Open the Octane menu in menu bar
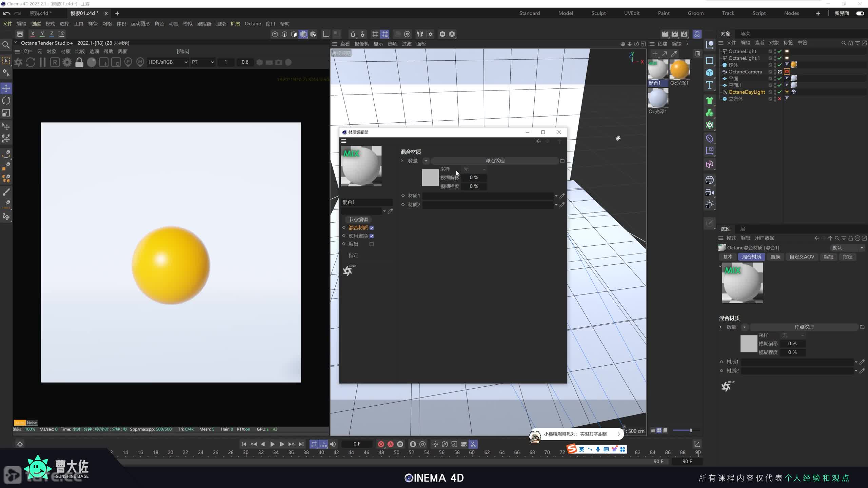 (253, 24)
